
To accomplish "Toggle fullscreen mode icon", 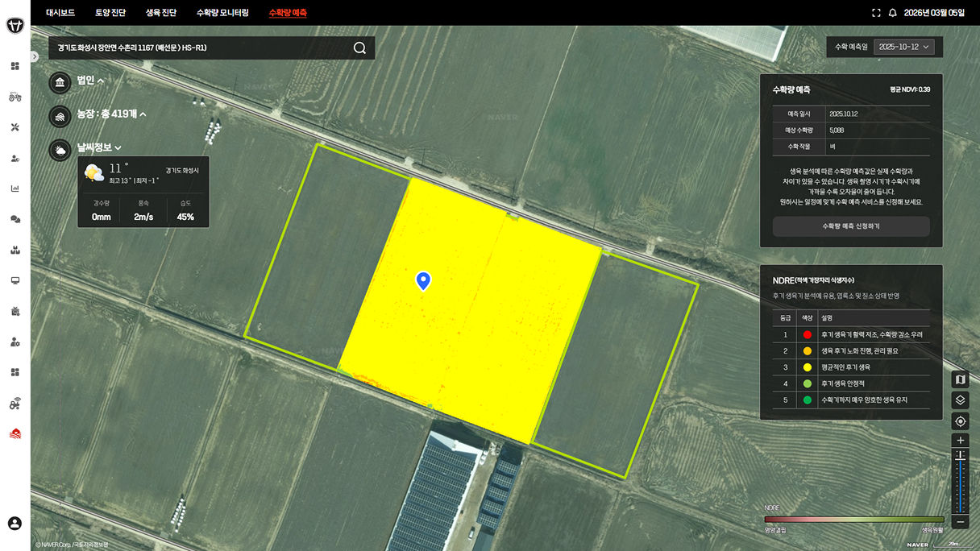I will click(x=876, y=13).
